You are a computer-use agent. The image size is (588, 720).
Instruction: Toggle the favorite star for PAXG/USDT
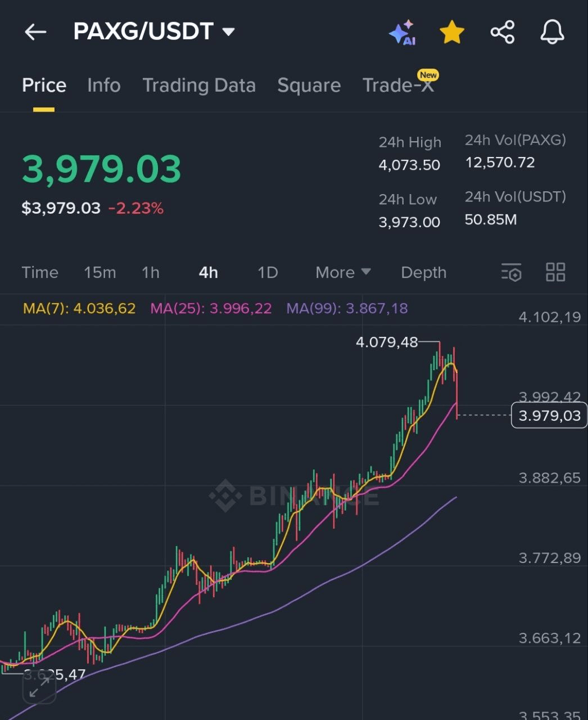tap(452, 33)
